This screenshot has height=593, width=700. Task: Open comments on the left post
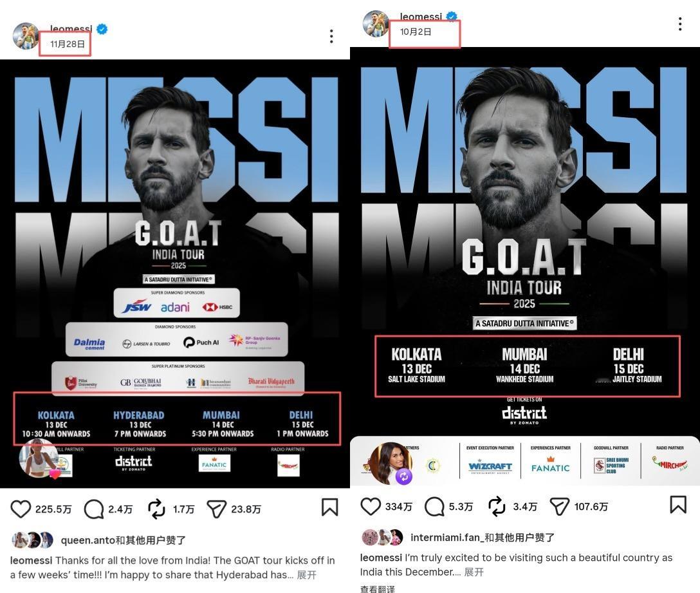[x=94, y=509]
